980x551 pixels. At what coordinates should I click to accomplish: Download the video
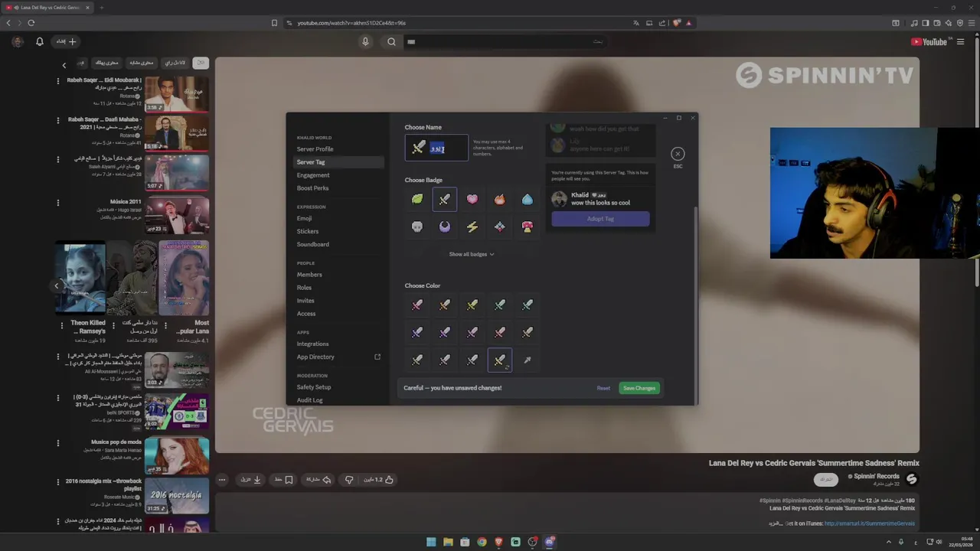[x=251, y=480]
